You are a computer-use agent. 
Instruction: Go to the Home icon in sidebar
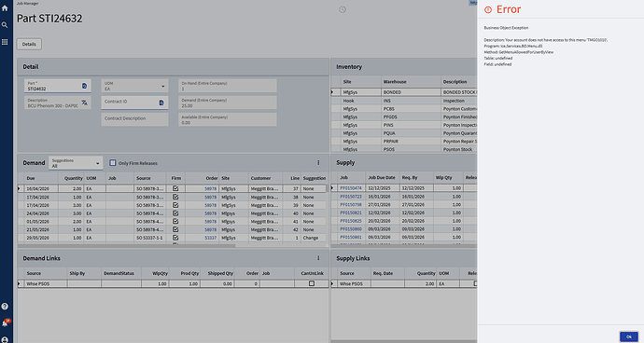click(5, 7)
